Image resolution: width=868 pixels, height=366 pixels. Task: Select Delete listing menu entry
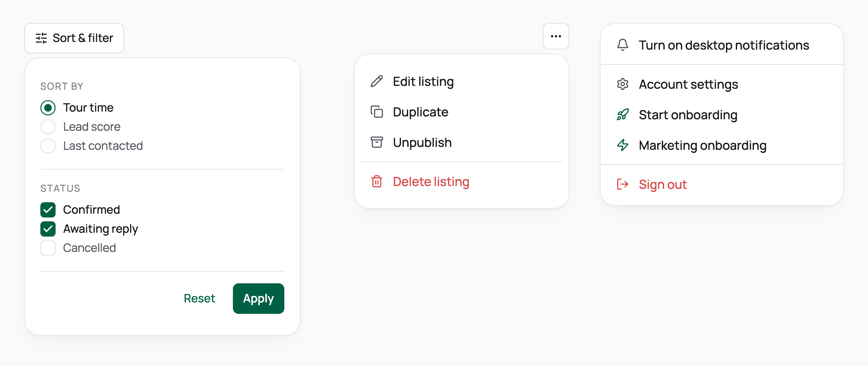461,182
